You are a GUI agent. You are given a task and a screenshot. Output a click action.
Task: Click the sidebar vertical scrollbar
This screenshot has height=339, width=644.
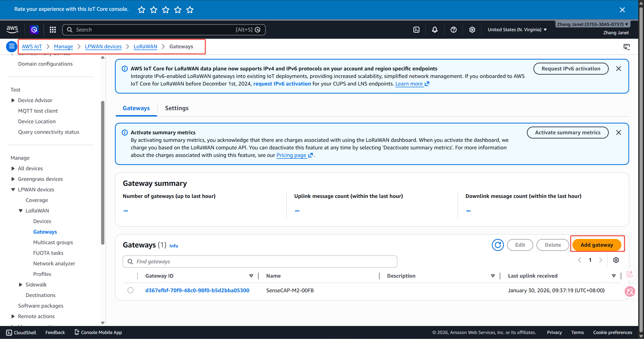(103, 173)
